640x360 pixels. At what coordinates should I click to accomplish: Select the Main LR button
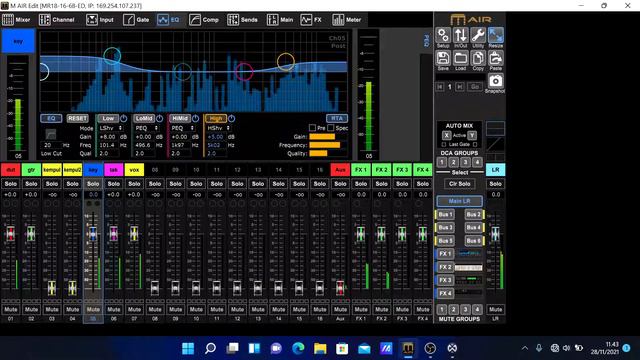460,201
